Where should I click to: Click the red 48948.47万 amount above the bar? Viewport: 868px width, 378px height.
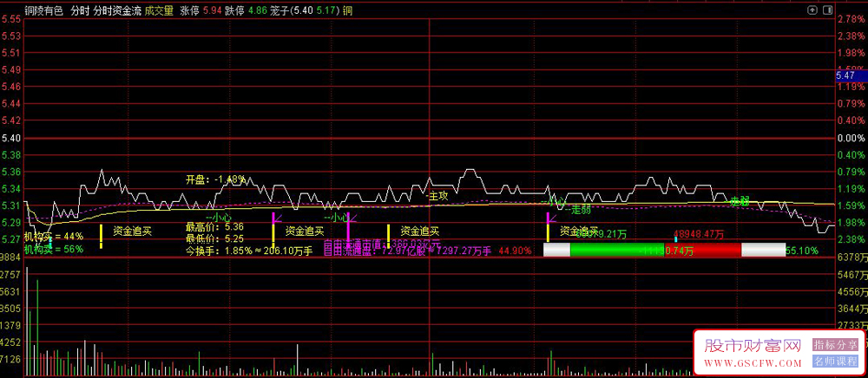pos(699,234)
